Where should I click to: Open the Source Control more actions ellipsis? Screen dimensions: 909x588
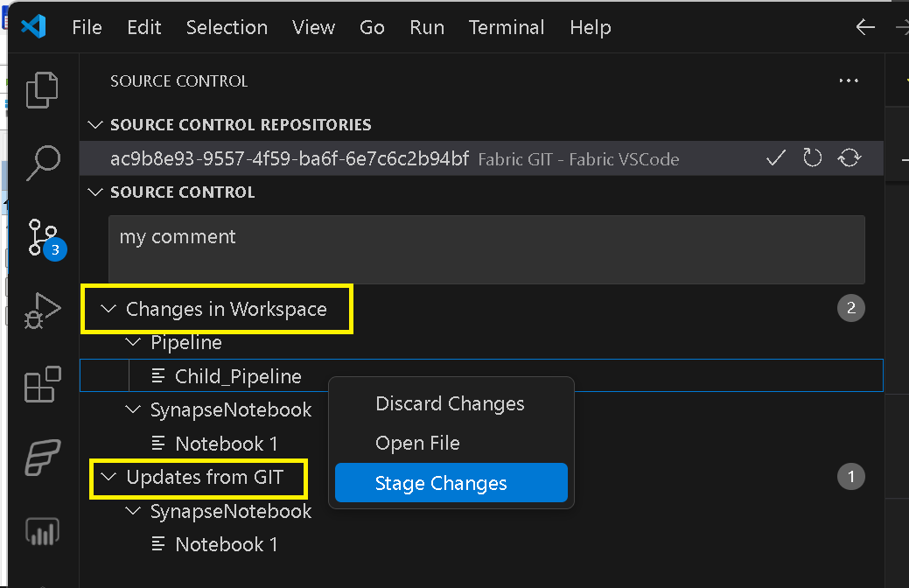(x=849, y=80)
